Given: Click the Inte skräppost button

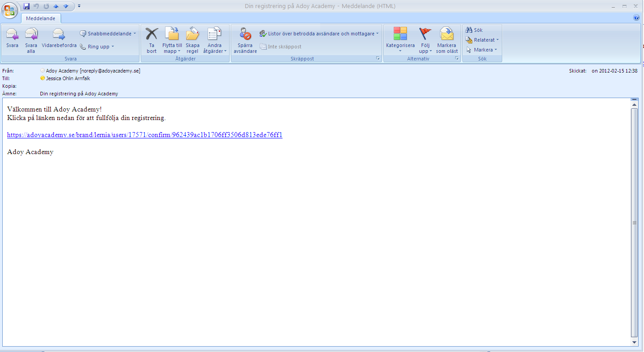Looking at the screenshot, I should 281,47.
